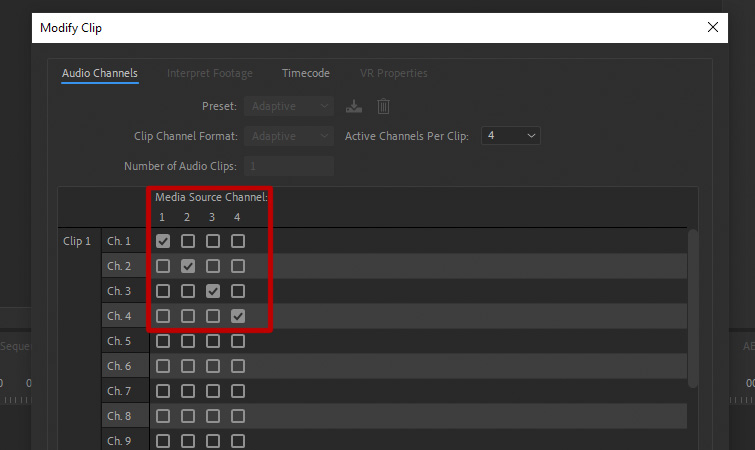The height and width of the screenshot is (450, 755).
Task: Click the Ch. 2 row label
Action: tap(119, 266)
